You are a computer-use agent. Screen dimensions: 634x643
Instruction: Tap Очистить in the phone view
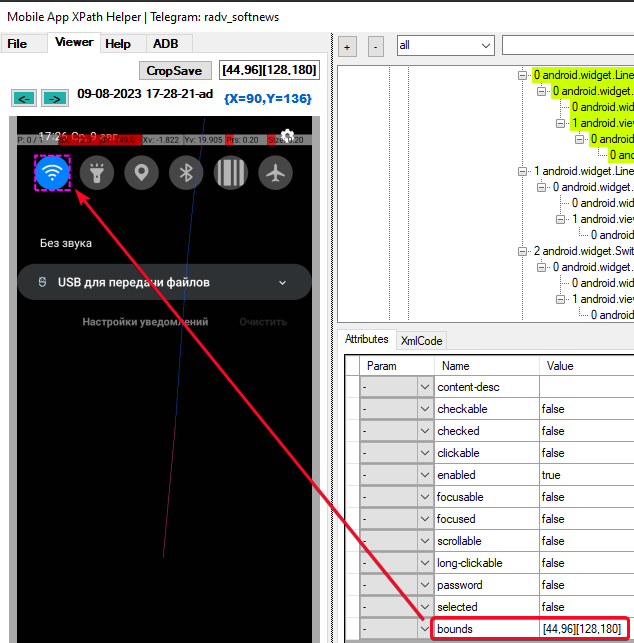[263, 322]
